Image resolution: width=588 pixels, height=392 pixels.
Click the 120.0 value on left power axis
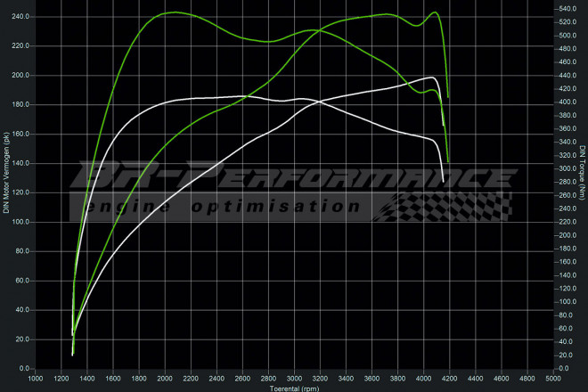pyautogui.click(x=21, y=192)
